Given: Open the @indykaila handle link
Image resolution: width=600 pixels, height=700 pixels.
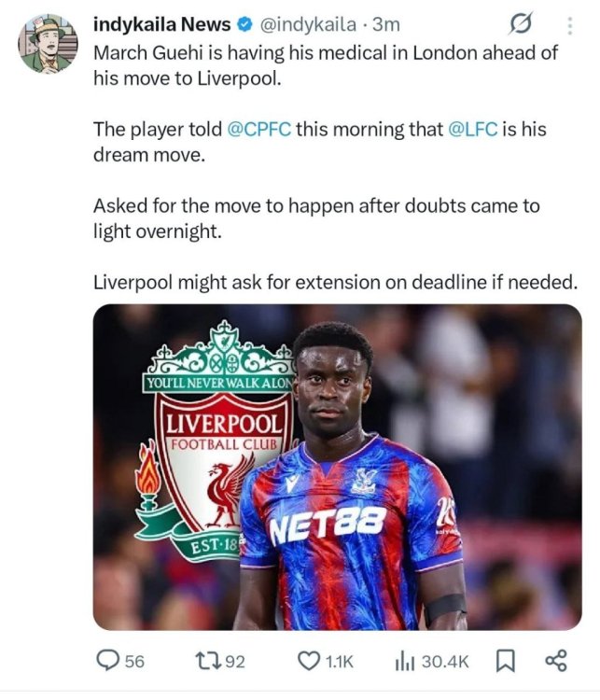Looking at the screenshot, I should pyautogui.click(x=309, y=24).
